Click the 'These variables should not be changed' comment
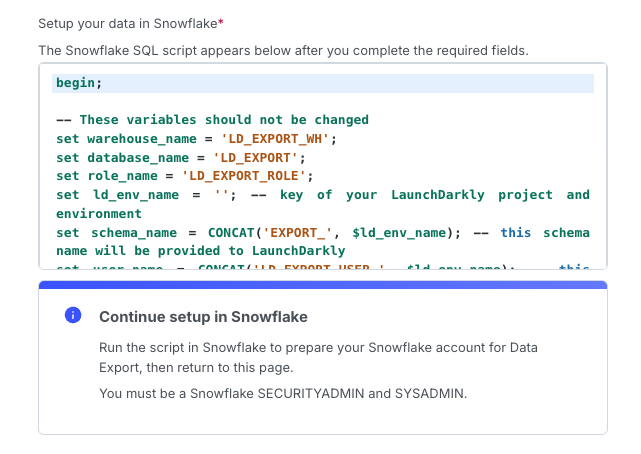641x454 pixels. (212, 120)
